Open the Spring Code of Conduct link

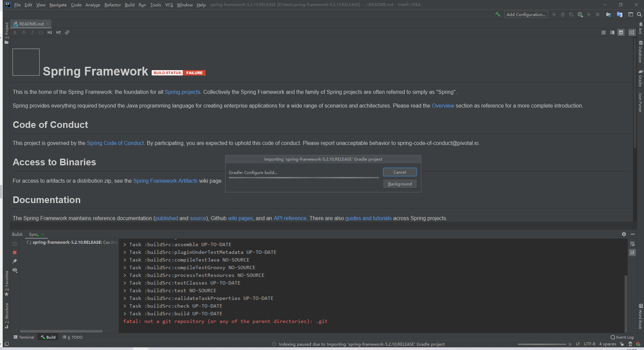coord(115,143)
